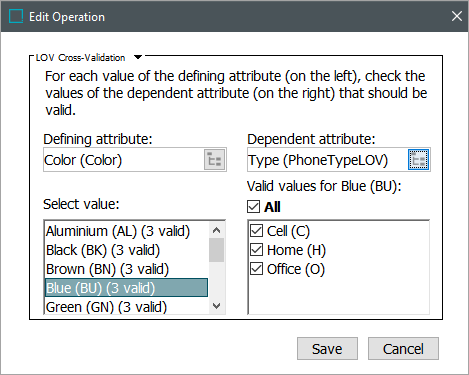Click the list scroll up arrow

[x=217, y=230]
